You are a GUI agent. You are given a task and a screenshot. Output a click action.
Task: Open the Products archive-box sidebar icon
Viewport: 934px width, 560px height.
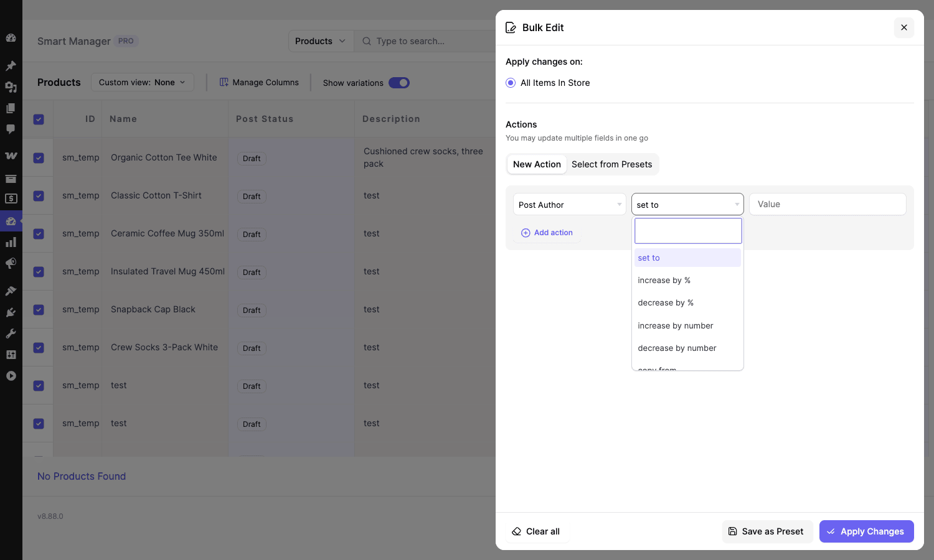pyautogui.click(x=11, y=179)
